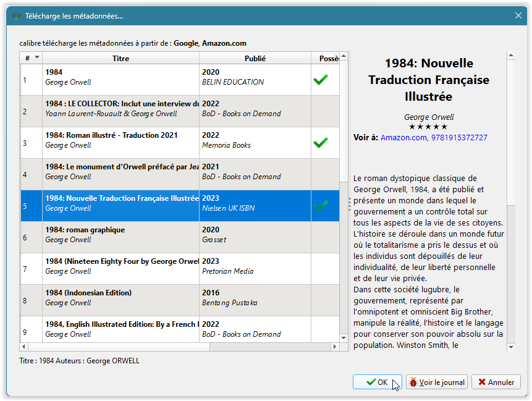The height and width of the screenshot is (401, 532).
Task: Click the bug icon on Voir le journal
Action: click(412, 382)
